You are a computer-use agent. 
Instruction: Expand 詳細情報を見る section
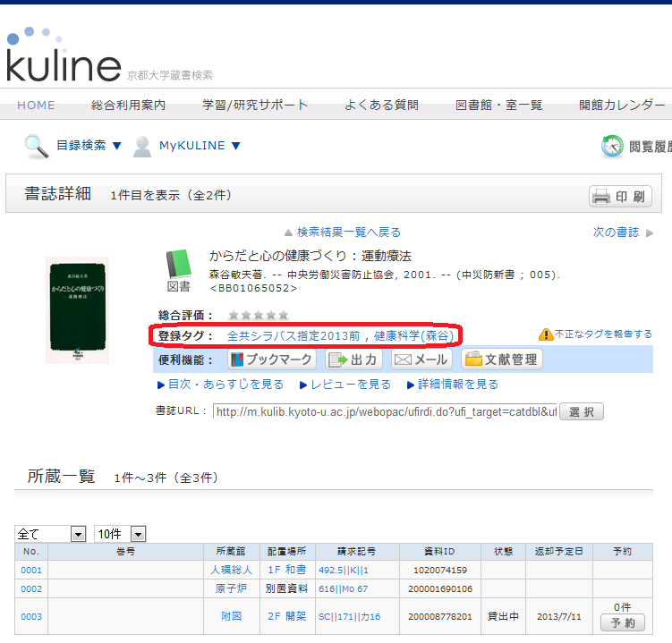tap(453, 385)
